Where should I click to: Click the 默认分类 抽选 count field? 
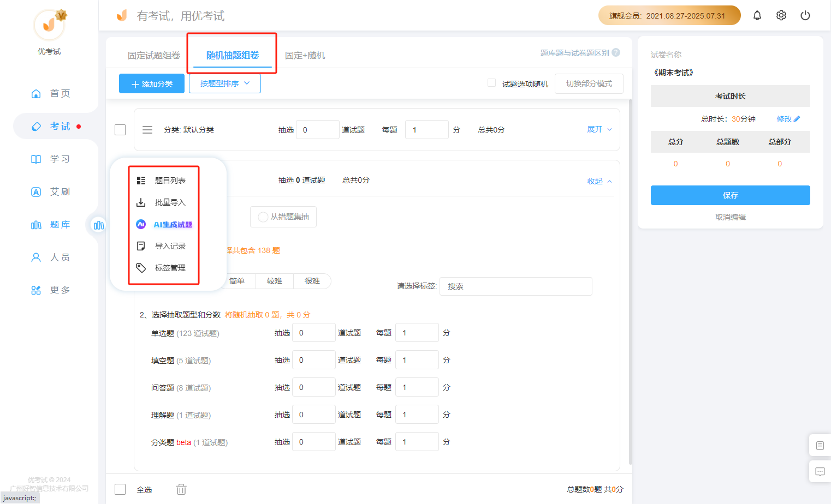click(318, 130)
